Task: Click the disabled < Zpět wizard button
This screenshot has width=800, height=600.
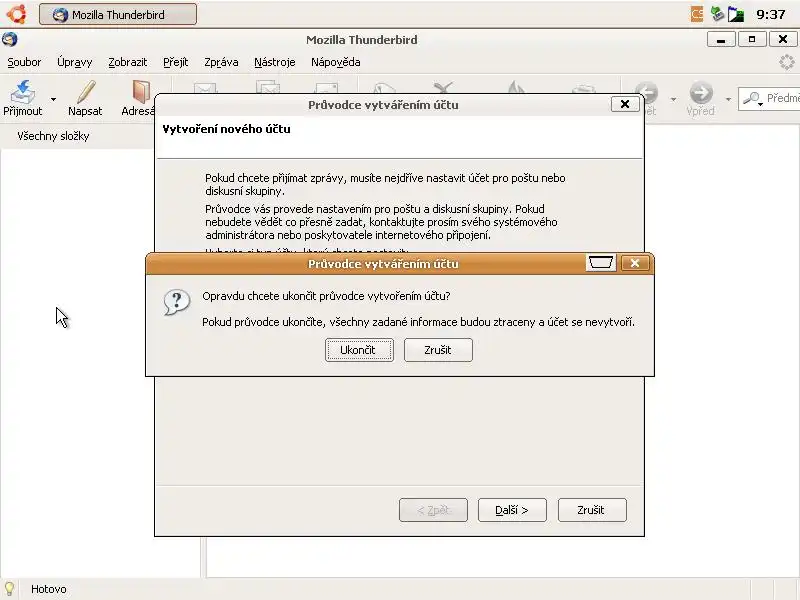Action: [x=433, y=510]
